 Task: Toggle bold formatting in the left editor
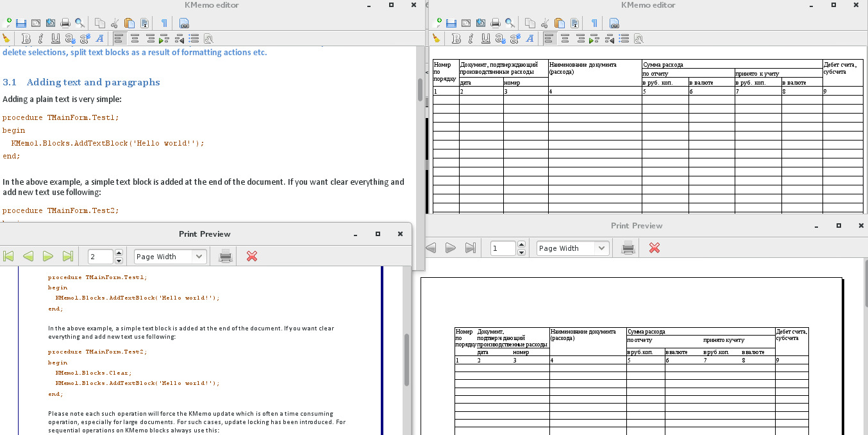click(26, 38)
